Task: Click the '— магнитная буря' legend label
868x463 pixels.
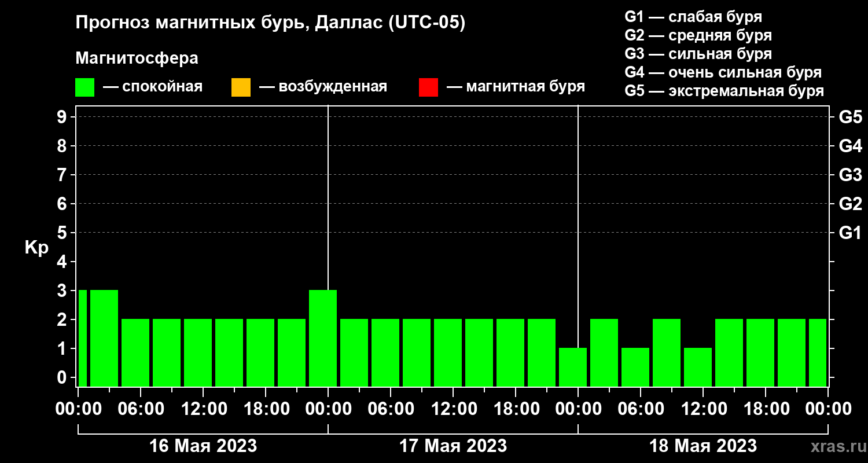Action: pyautogui.click(x=516, y=87)
